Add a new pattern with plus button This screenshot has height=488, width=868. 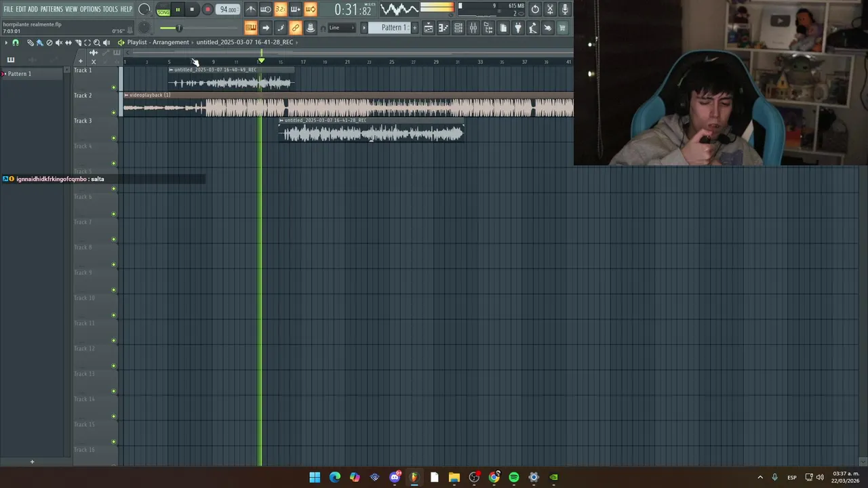coord(414,28)
